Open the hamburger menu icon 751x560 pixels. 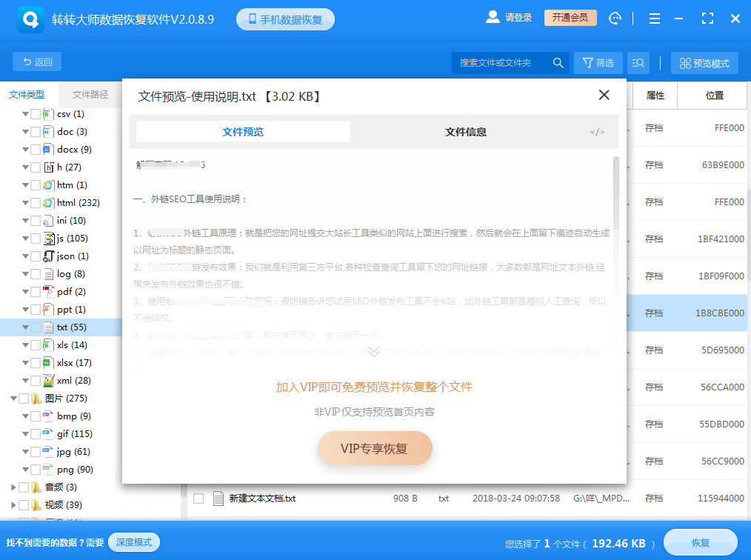[x=654, y=19]
